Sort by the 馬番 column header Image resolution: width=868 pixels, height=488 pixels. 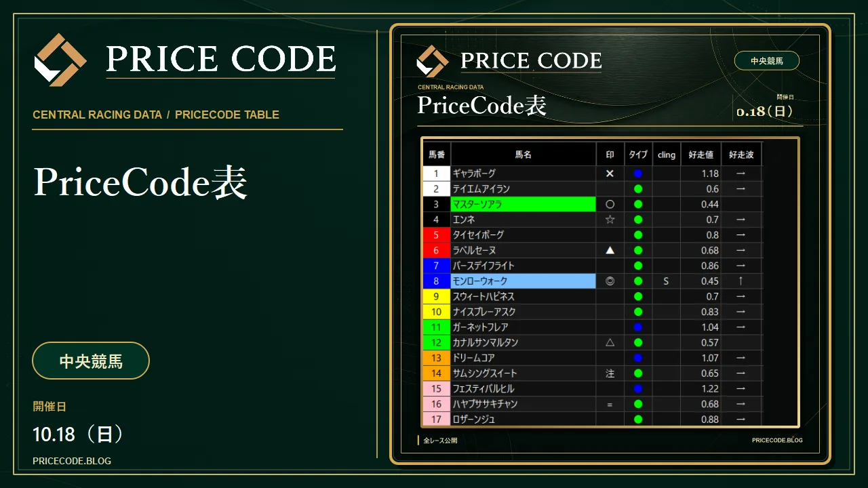pyautogui.click(x=437, y=155)
